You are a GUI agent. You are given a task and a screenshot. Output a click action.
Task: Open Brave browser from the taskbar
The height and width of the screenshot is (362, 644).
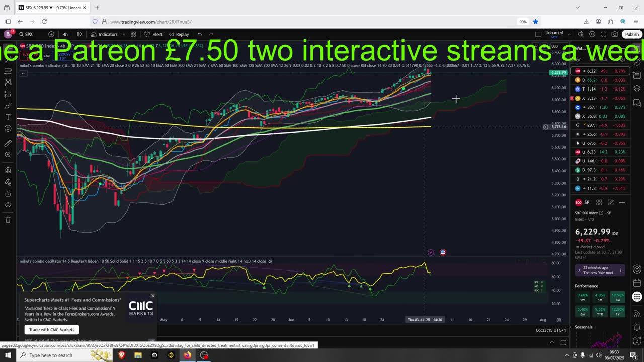click(x=121, y=355)
